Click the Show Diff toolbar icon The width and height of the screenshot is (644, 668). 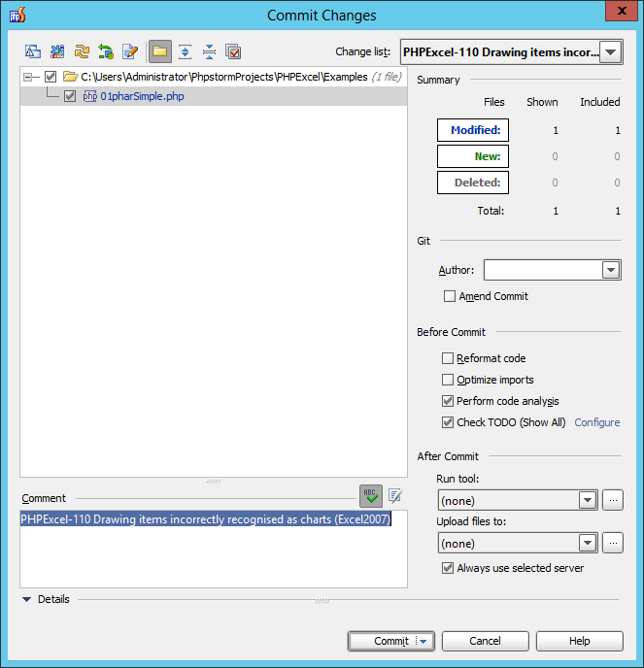33,52
